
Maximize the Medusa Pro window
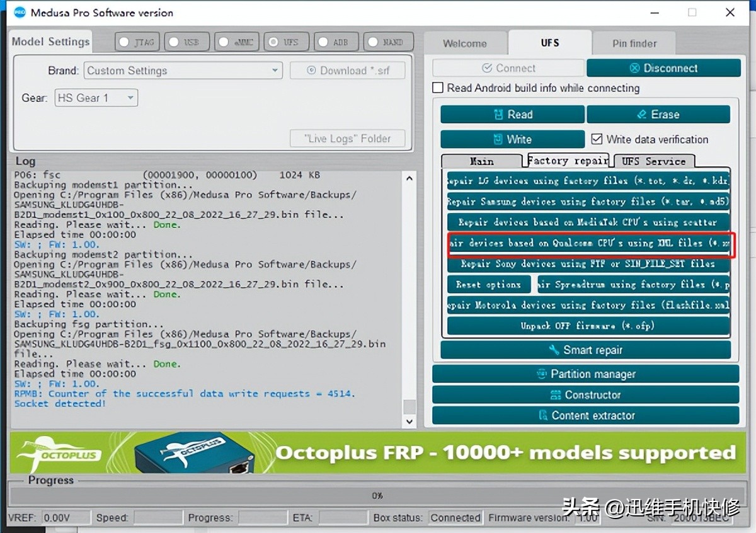[x=692, y=13]
